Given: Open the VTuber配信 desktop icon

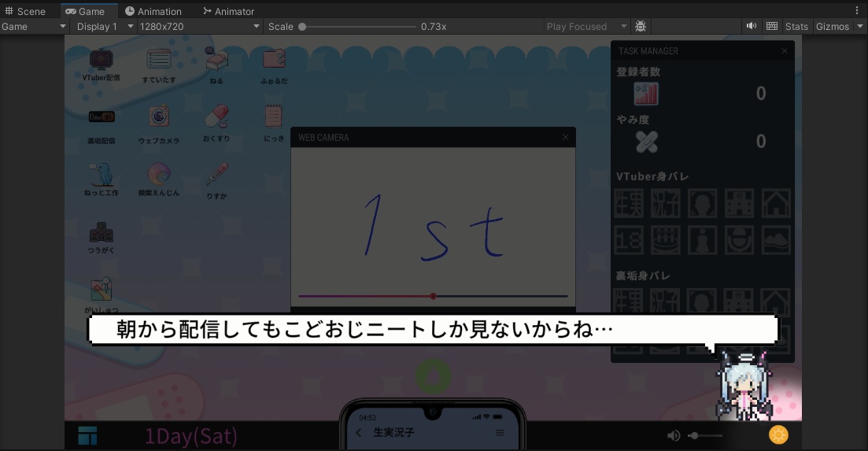Looking at the screenshot, I should point(101,61).
